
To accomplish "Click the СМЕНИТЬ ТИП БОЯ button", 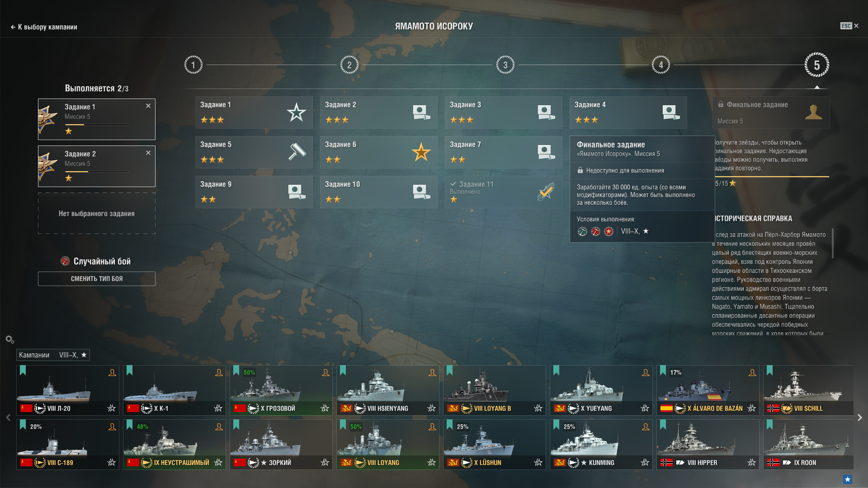I will [x=97, y=279].
